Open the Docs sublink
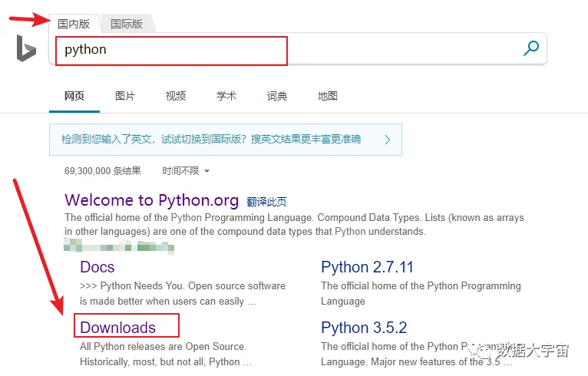588x376 pixels. tap(97, 267)
